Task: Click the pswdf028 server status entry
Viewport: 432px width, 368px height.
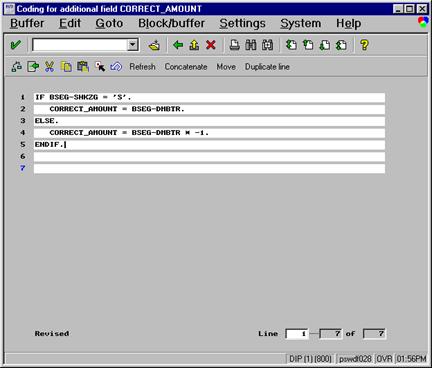Action: tap(355, 359)
